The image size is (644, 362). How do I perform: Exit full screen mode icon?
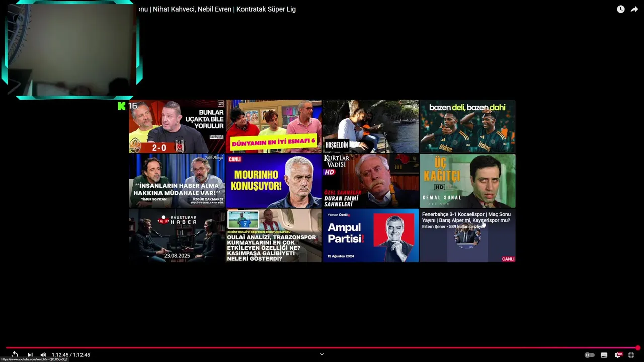pos(631,355)
